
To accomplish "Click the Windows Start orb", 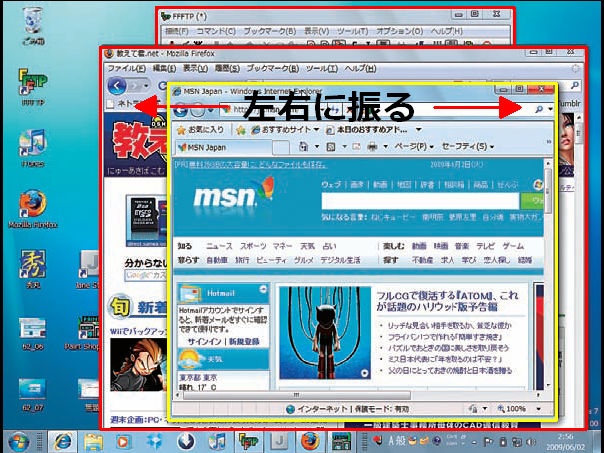I will [x=19, y=441].
